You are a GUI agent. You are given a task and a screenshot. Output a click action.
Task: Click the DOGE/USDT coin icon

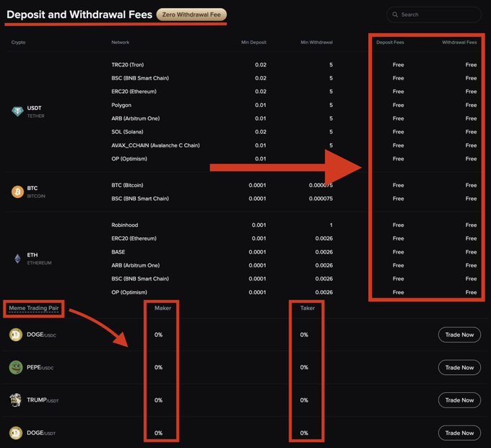16,433
